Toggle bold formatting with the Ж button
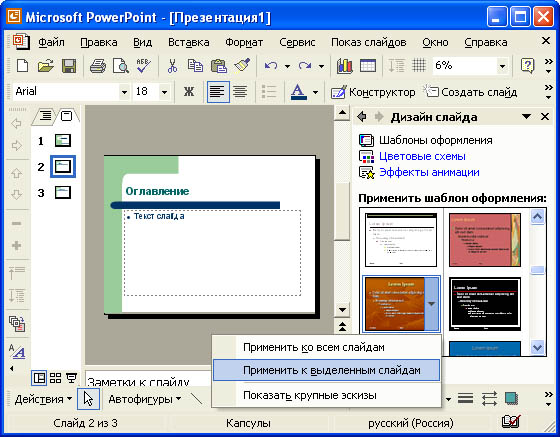The width and height of the screenshot is (560, 437). pyautogui.click(x=189, y=92)
